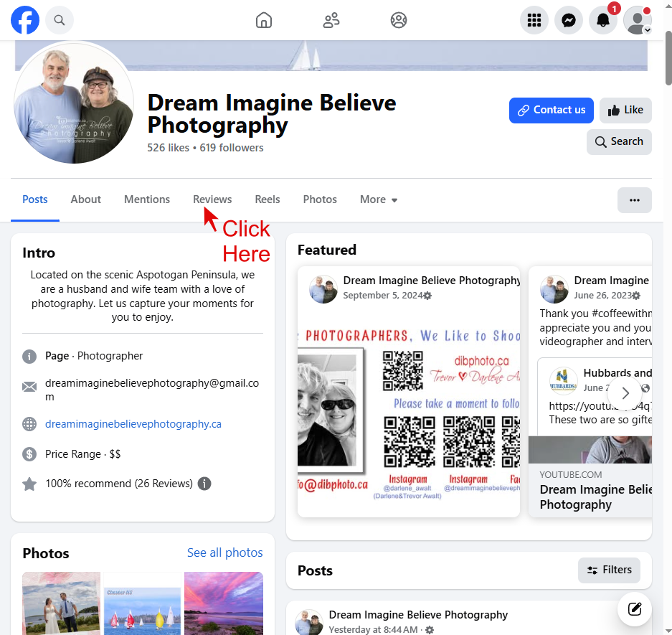Open the Messenger icon
Screen dimensions: 672x635
click(x=569, y=20)
